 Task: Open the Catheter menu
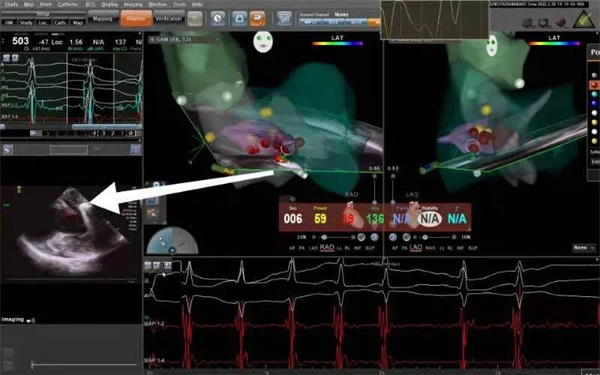point(68,5)
